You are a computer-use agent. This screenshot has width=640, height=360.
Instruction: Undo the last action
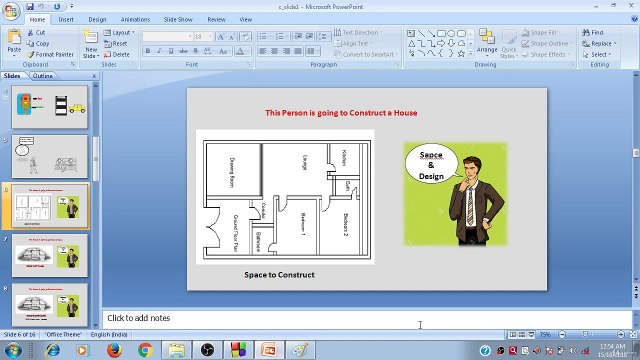coord(41,7)
